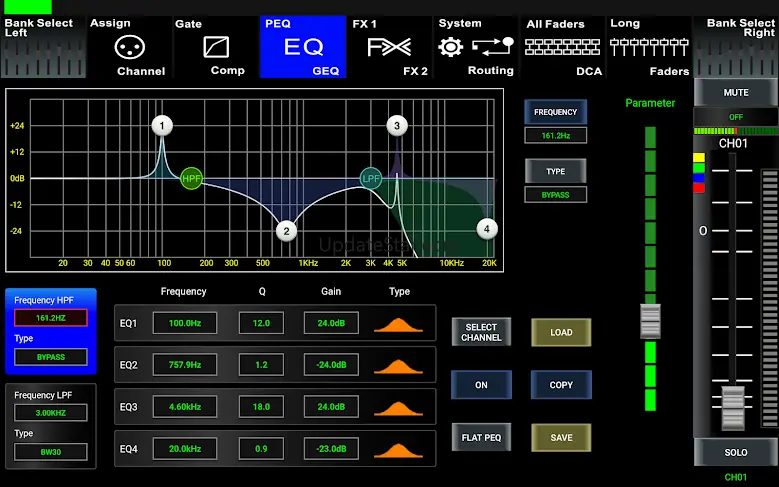Open the HPF Type BYPASS selector
Viewport: 779px width, 487px height.
pyautogui.click(x=51, y=357)
